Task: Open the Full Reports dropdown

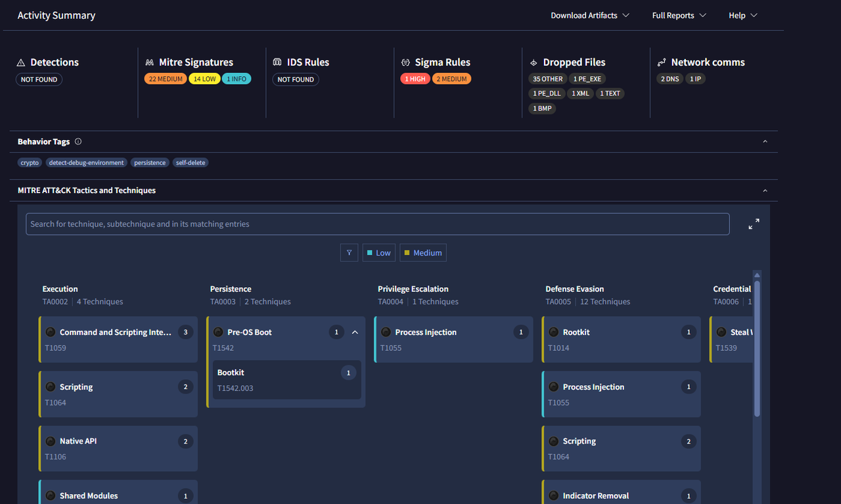Action: pyautogui.click(x=679, y=15)
